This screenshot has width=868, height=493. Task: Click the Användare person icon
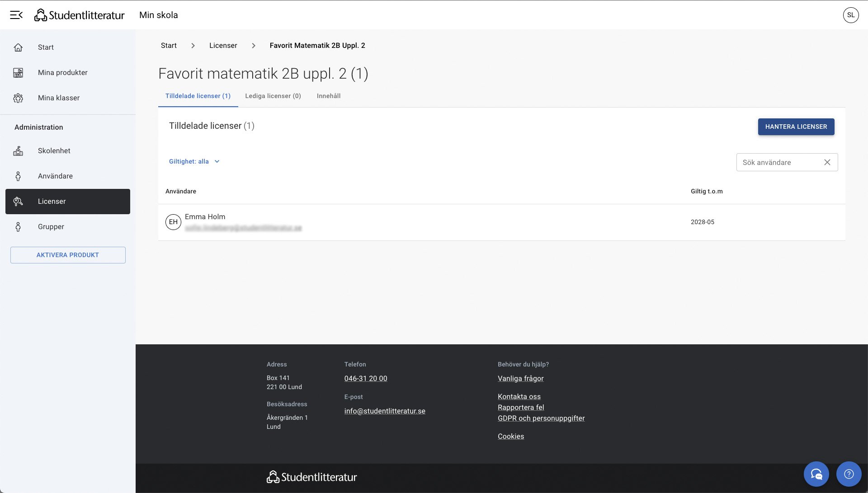[18, 176]
